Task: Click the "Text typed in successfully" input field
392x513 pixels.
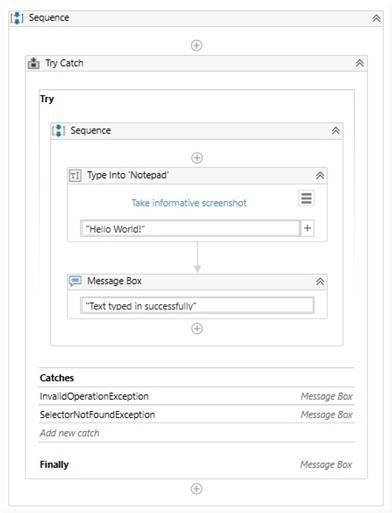Action: [x=197, y=305]
